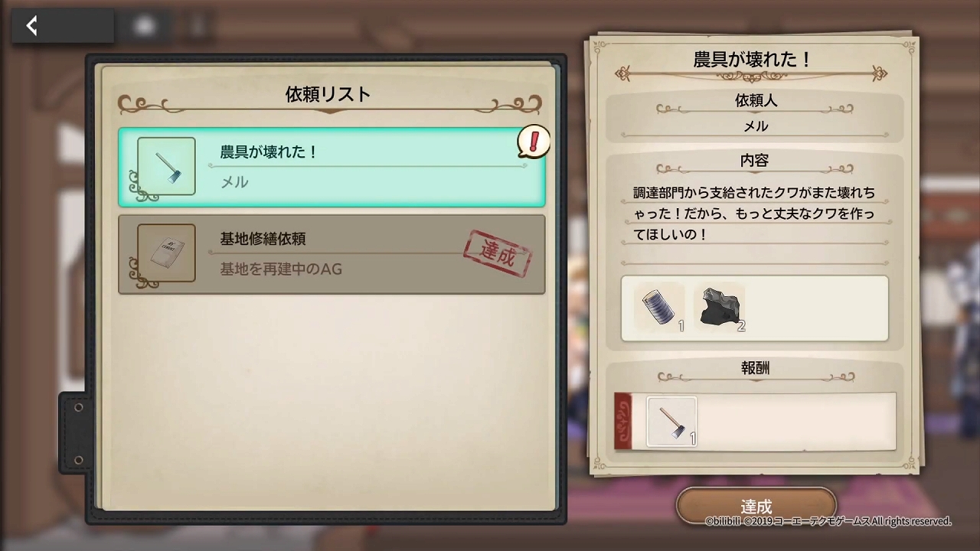This screenshot has width=980, height=551.
Task: Tap the binder clasp on notebook's left edge
Action: click(75, 433)
